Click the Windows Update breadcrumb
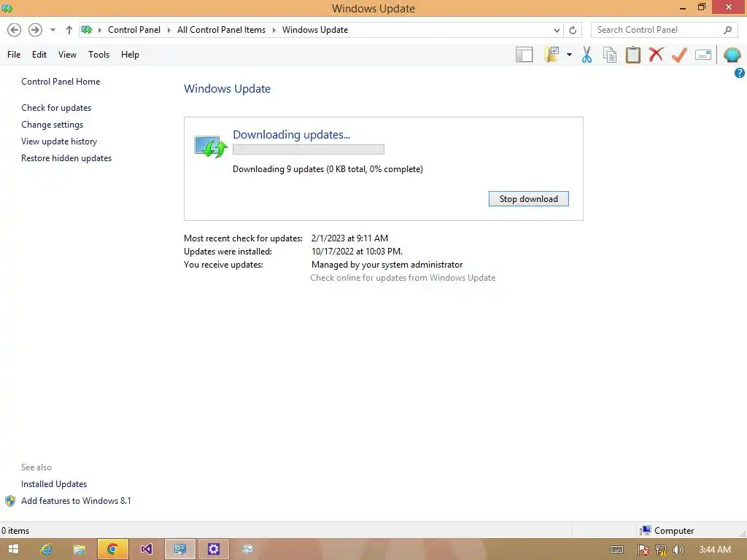 coord(315,30)
